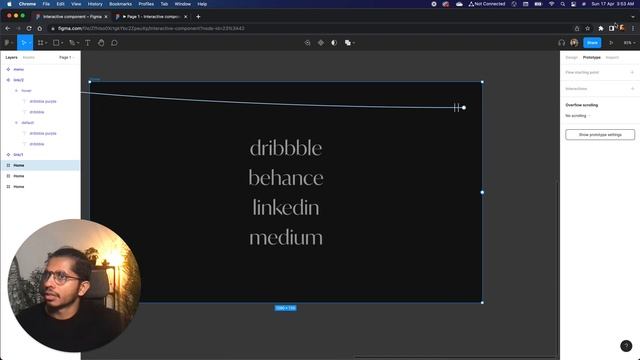Open boolean operations dropdown arrow
Viewport: 640px width, 360px height.
354,43
